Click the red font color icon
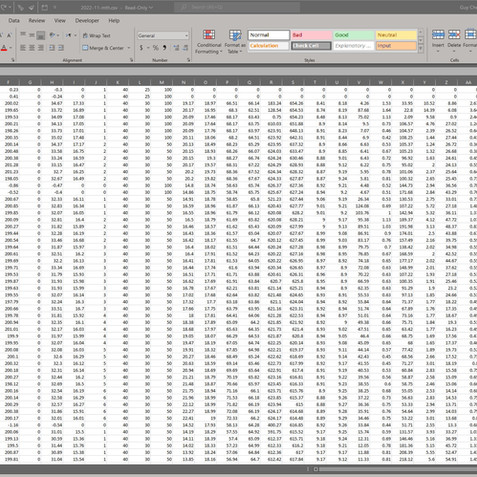Screen dimensions: 477x477 pos(4,48)
